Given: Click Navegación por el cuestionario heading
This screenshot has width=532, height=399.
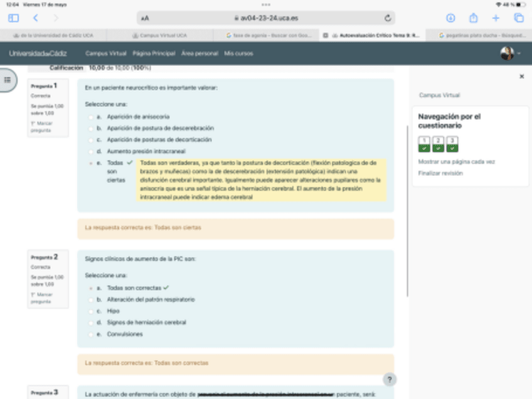Looking at the screenshot, I should click(x=449, y=121).
